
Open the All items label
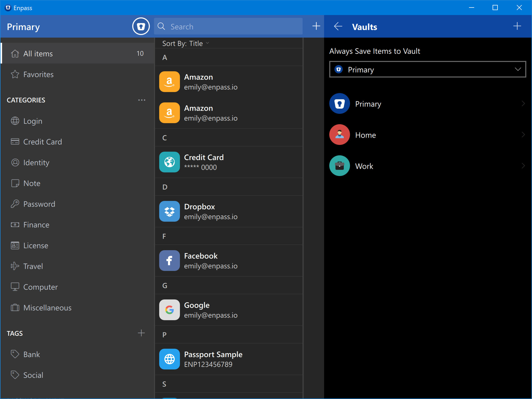point(38,54)
